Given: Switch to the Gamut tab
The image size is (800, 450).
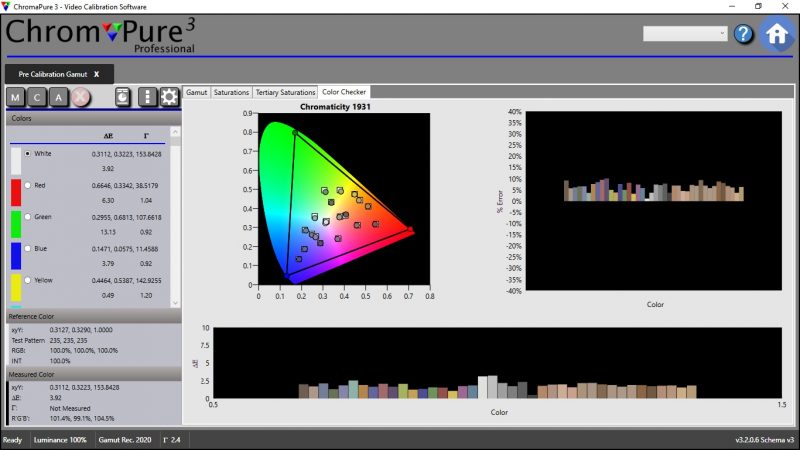Looking at the screenshot, I should [196, 92].
